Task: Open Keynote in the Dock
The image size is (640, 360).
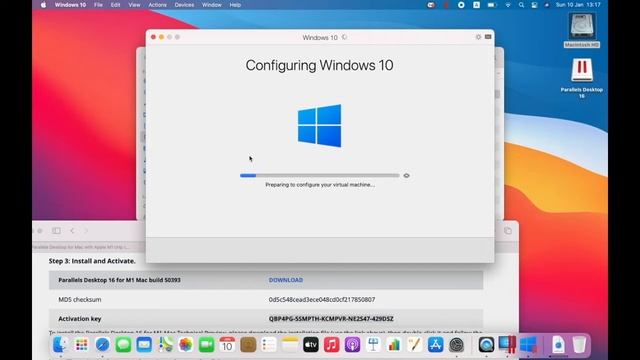Action: (373, 345)
